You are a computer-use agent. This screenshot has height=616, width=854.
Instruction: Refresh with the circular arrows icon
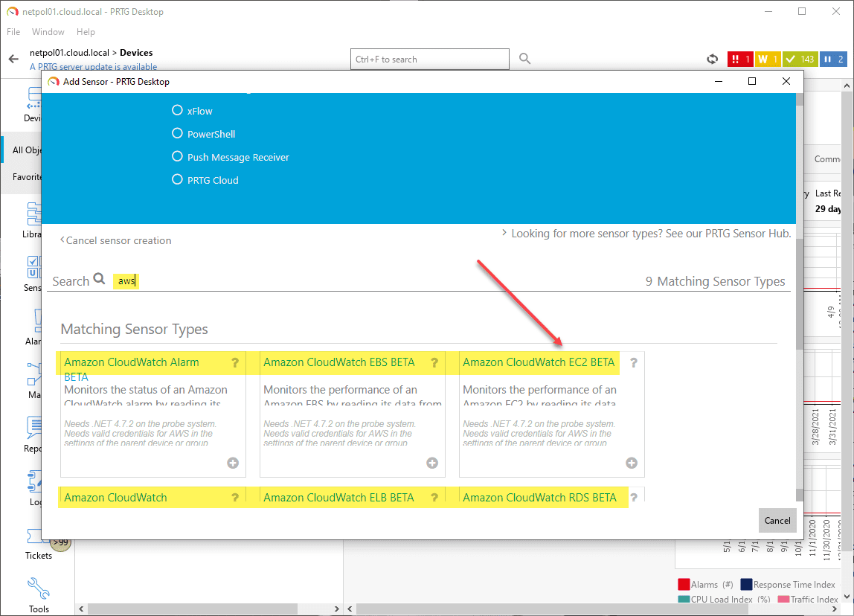(x=712, y=59)
